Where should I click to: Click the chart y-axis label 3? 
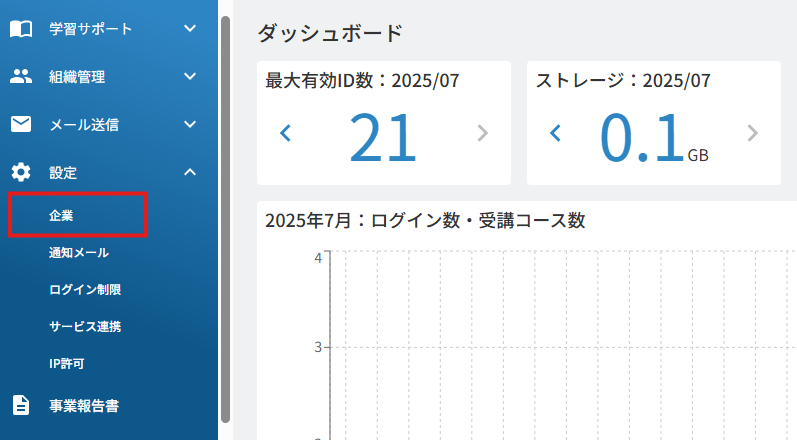(318, 347)
